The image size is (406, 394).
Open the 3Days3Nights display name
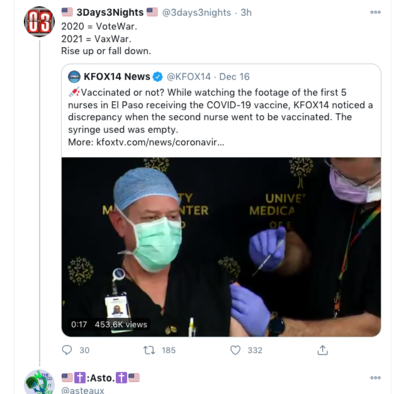[x=110, y=12]
